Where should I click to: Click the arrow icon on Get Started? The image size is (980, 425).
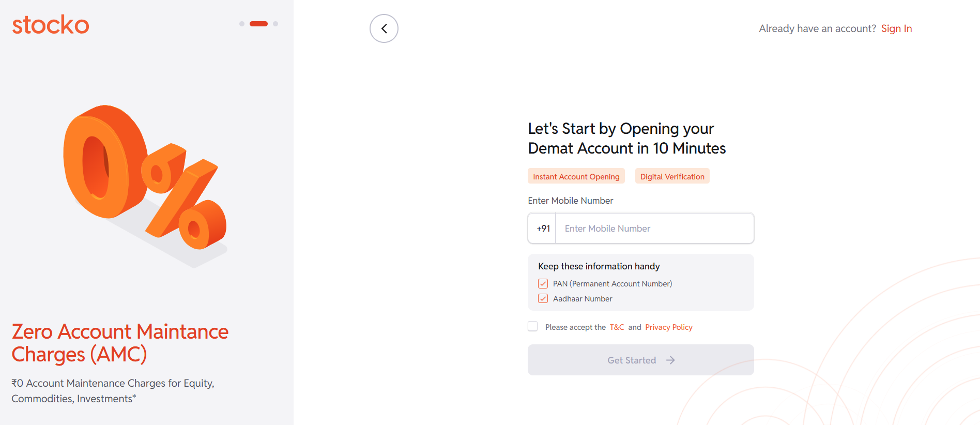[670, 360]
